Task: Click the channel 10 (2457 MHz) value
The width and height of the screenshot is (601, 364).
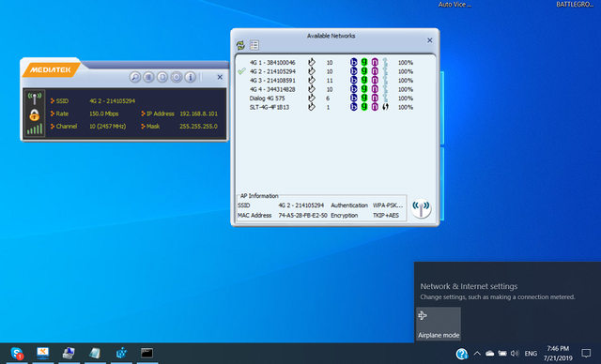Action: pyautogui.click(x=108, y=127)
